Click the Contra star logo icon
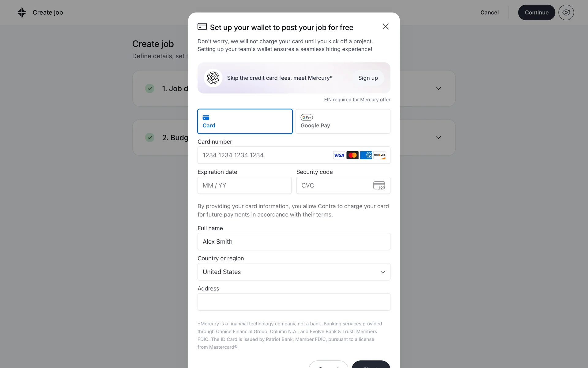588x368 pixels. point(22,13)
